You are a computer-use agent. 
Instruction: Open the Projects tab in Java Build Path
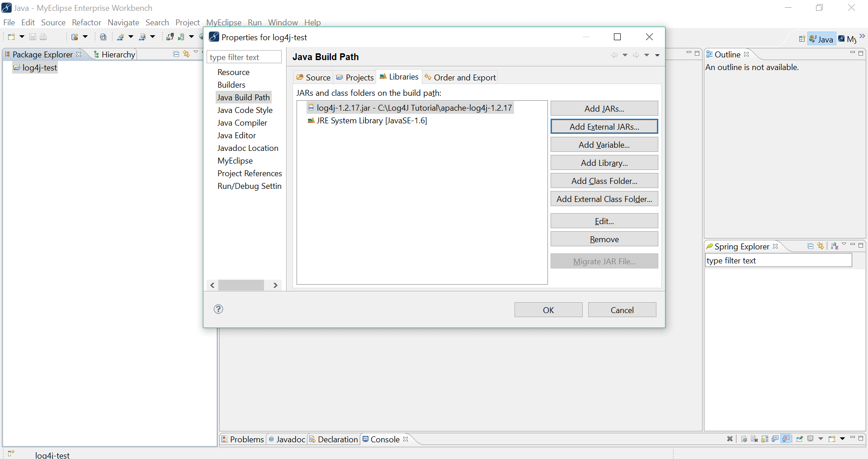[355, 77]
